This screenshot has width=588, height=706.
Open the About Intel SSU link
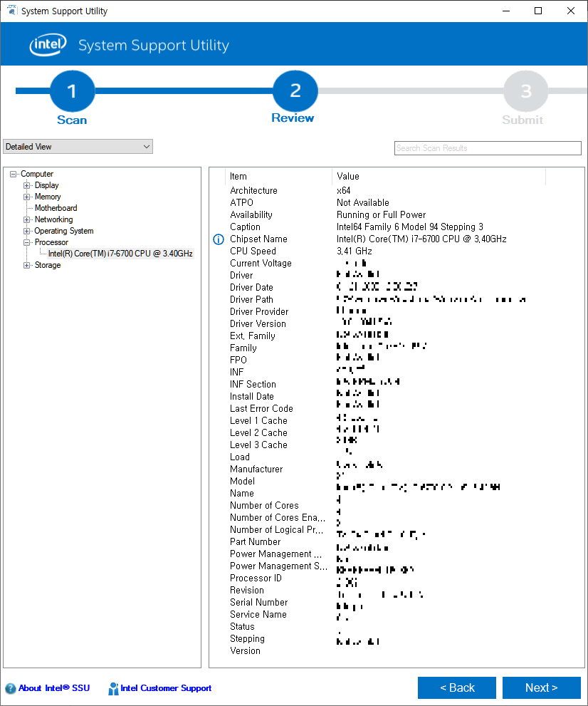click(x=54, y=688)
